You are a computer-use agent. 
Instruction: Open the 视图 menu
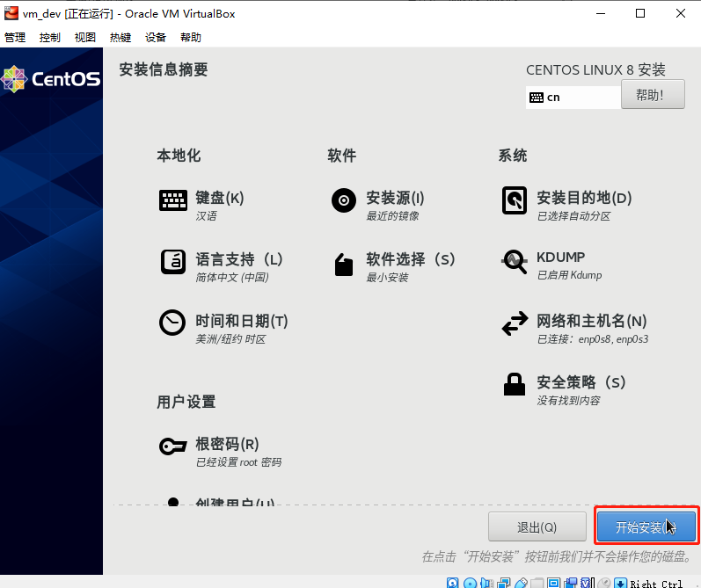pyautogui.click(x=85, y=37)
